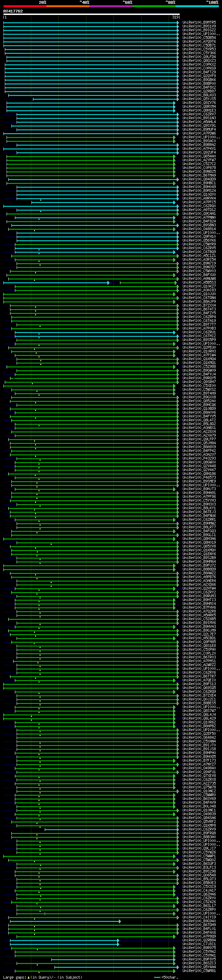The image size is (222, 980).
Task: Select the label UniRef100_A5AHL4
Action: click(199, 122)
